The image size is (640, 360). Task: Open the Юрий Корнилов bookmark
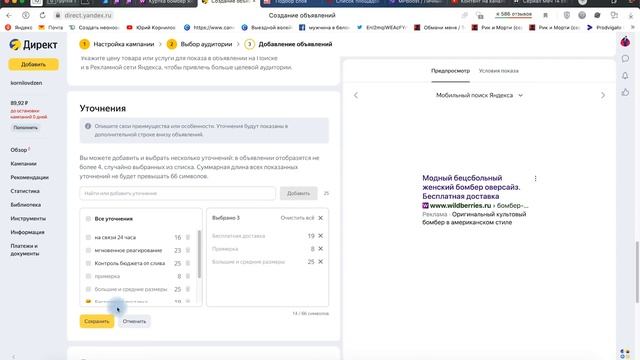click(x=151, y=28)
